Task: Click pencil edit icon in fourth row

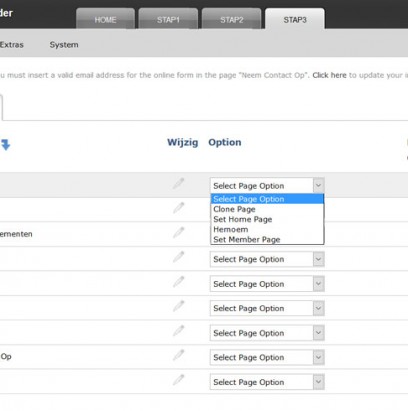Action: click(x=178, y=257)
